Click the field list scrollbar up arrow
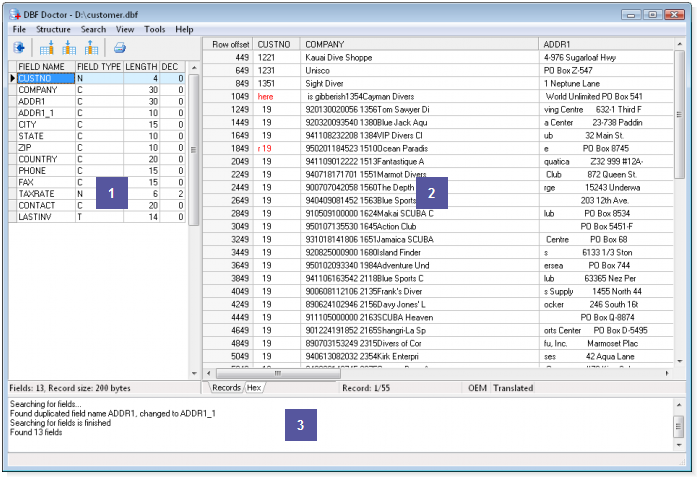 [x=194, y=67]
